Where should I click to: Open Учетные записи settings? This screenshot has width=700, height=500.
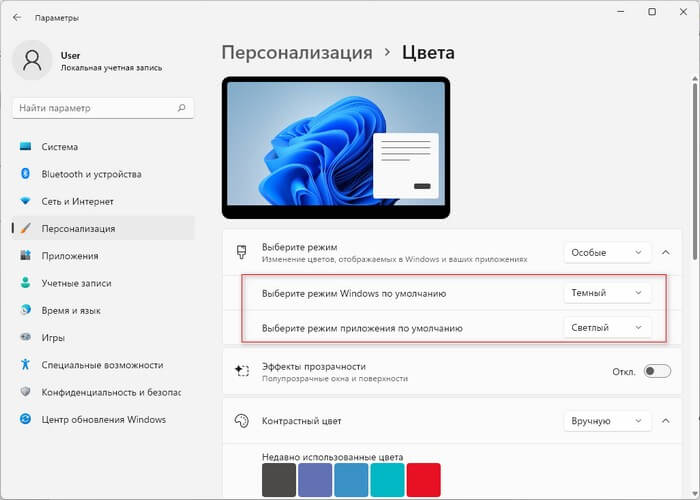click(104, 283)
